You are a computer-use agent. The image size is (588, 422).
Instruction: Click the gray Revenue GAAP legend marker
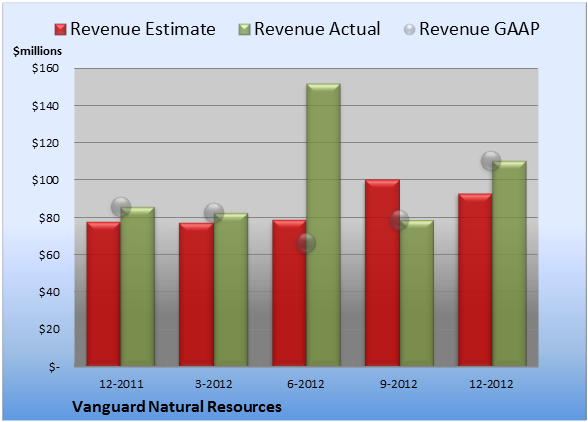pyautogui.click(x=410, y=30)
